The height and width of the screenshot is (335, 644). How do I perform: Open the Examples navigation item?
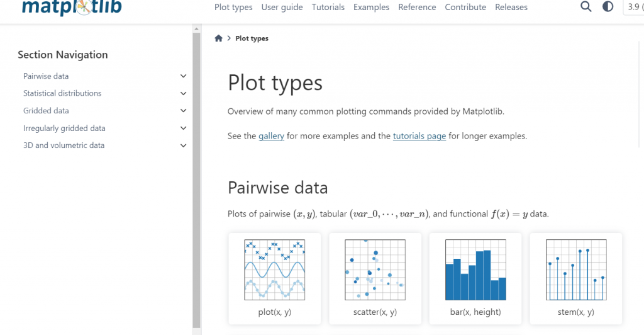coord(371,8)
